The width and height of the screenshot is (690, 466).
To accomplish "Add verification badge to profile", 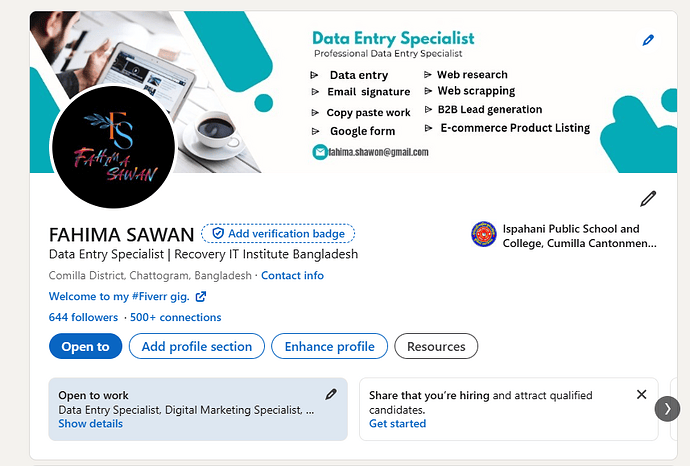I will pos(278,233).
